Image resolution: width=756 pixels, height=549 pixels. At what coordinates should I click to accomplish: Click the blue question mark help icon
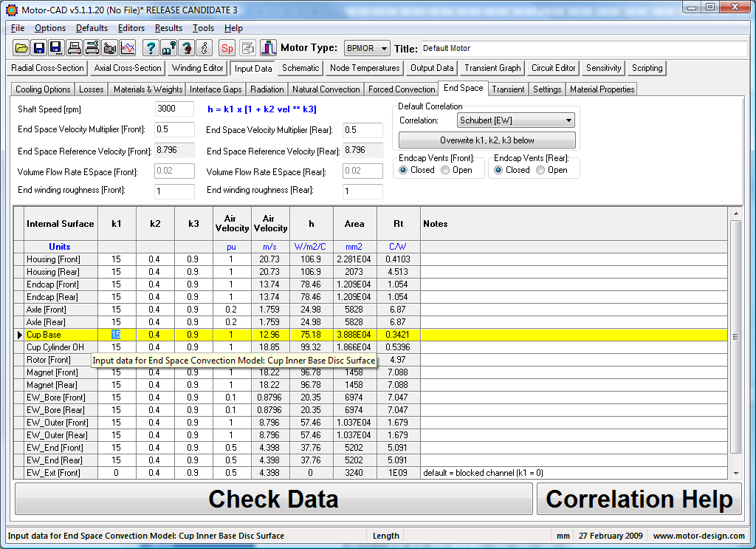151,48
